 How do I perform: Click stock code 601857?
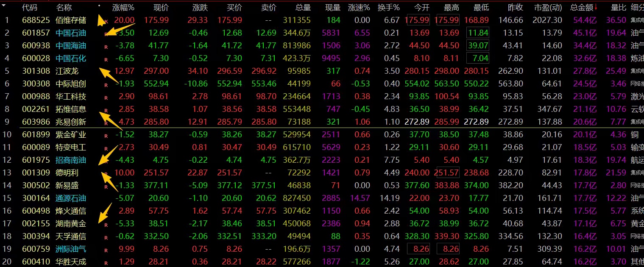(36, 33)
